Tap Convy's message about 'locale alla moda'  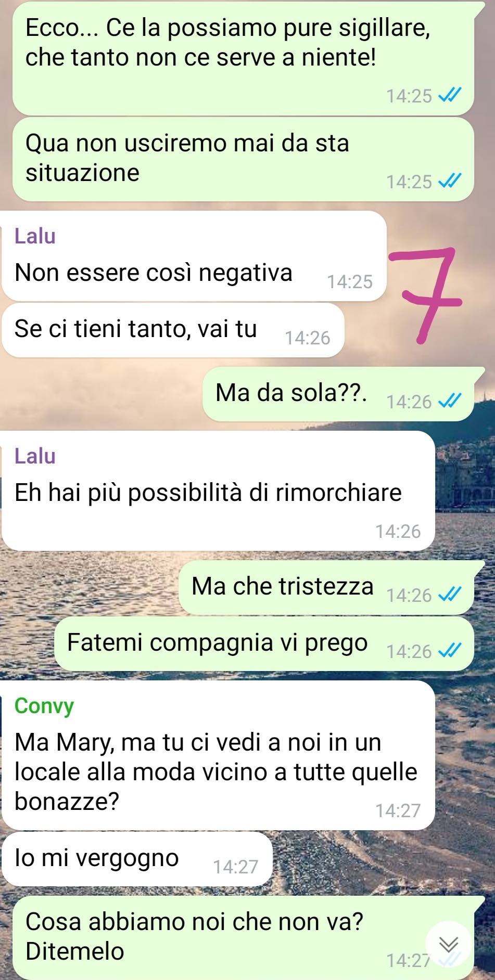(x=218, y=755)
